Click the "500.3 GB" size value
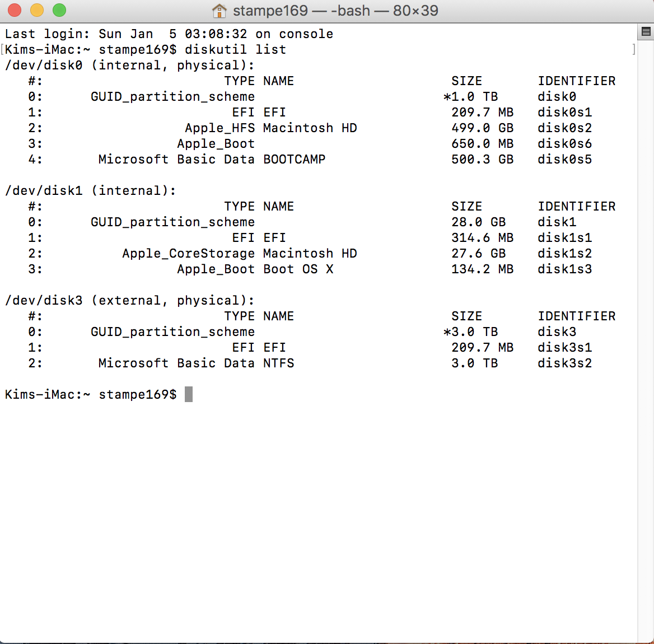 point(482,160)
